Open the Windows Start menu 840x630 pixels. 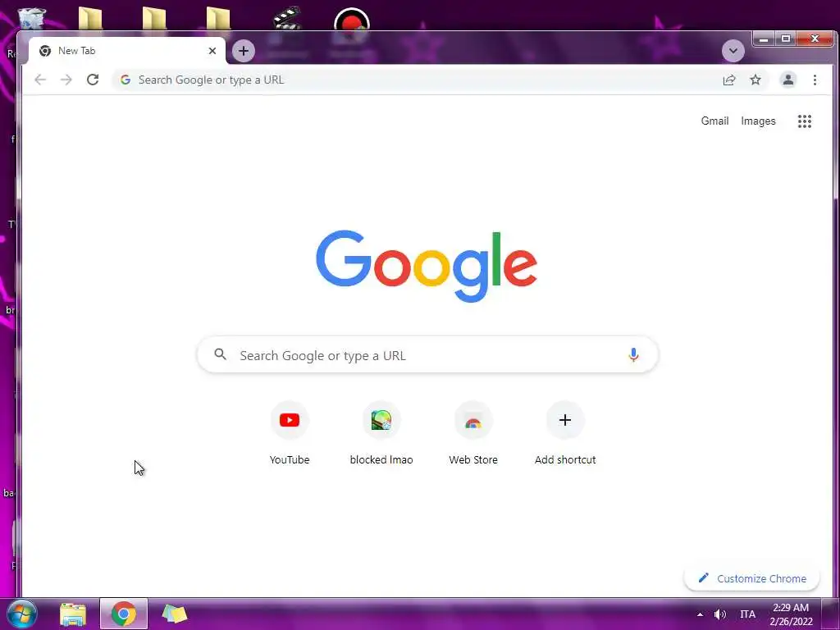[21, 614]
